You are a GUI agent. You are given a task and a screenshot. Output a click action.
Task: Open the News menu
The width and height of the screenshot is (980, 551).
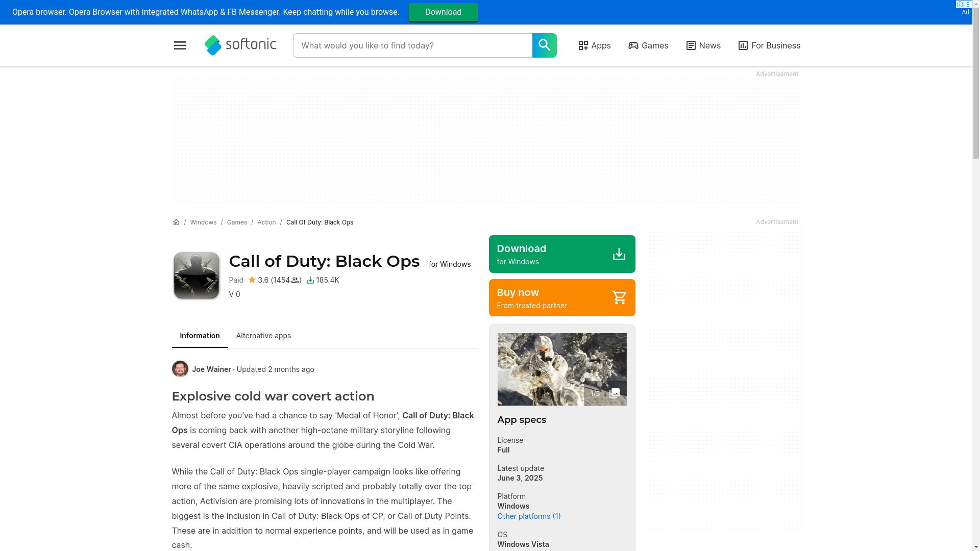coord(703,45)
